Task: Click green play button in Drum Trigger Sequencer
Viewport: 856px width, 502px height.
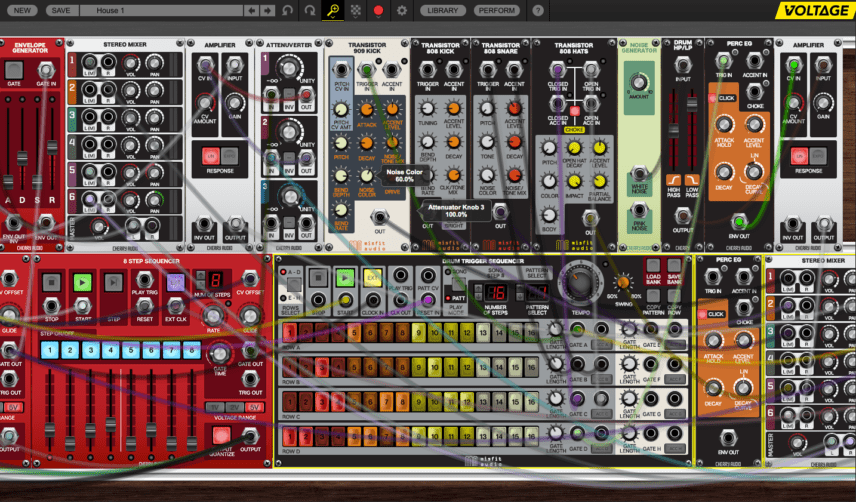Action: [x=345, y=278]
